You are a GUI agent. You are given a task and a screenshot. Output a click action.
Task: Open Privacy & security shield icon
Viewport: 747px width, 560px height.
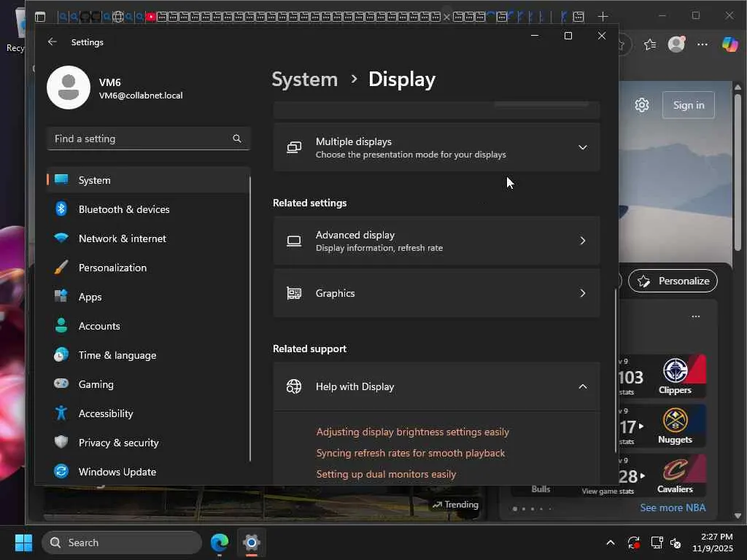click(x=62, y=443)
